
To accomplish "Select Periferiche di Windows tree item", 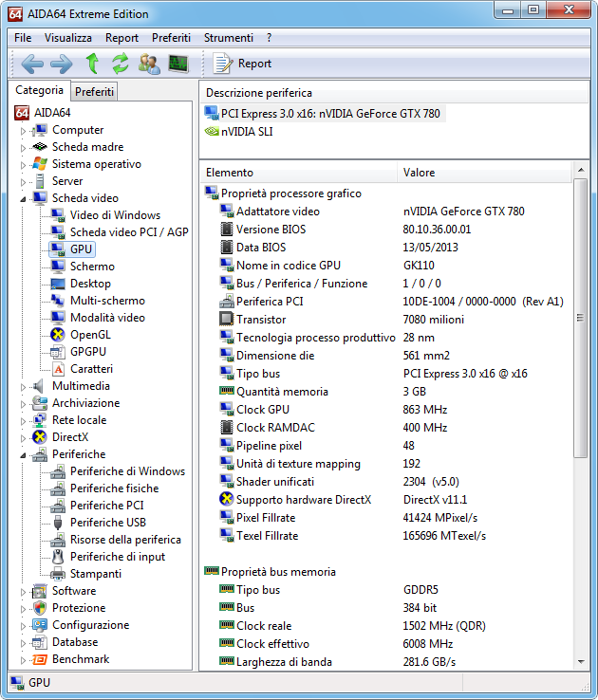I will (127, 471).
